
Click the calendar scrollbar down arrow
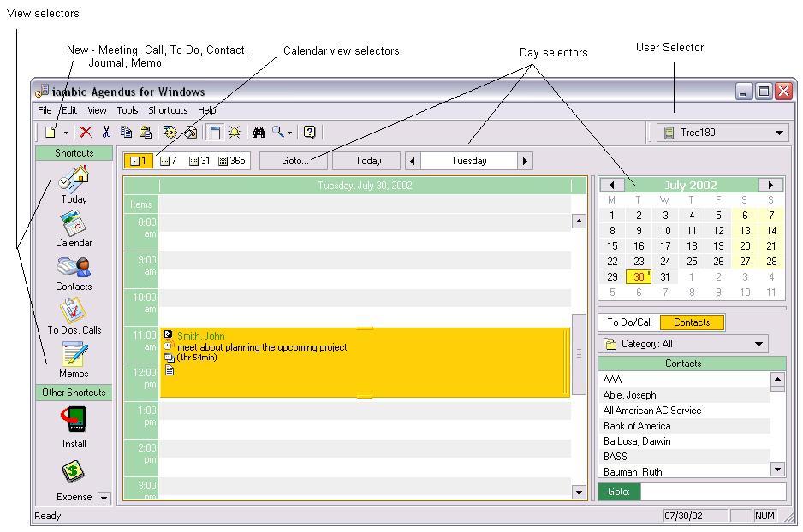pyautogui.click(x=579, y=493)
